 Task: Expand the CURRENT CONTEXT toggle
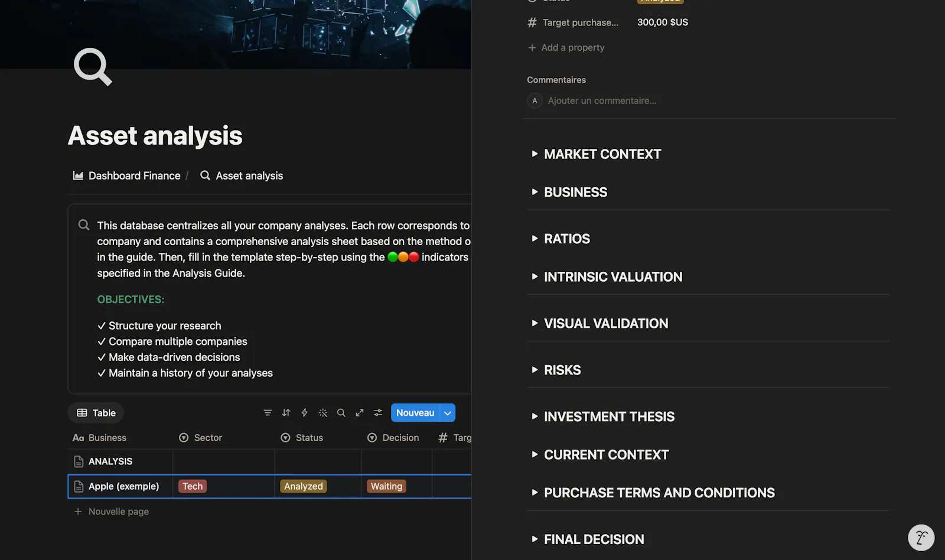[535, 454]
